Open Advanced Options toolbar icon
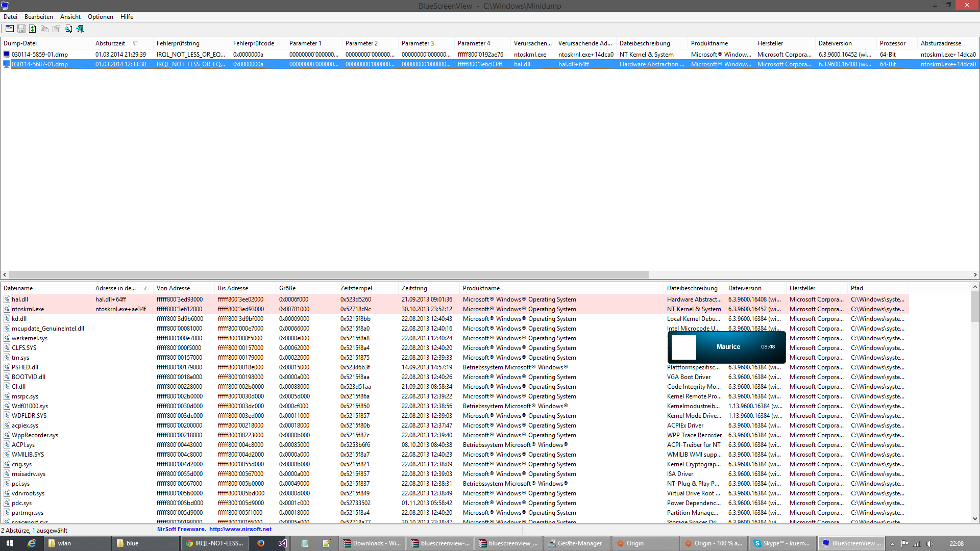Image resolution: width=980 pixels, height=551 pixels. tap(10, 29)
